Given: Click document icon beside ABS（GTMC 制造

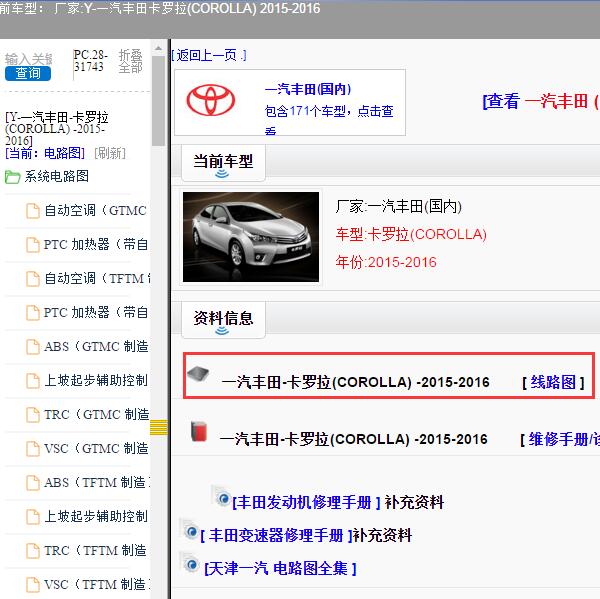Looking at the screenshot, I should [33, 347].
